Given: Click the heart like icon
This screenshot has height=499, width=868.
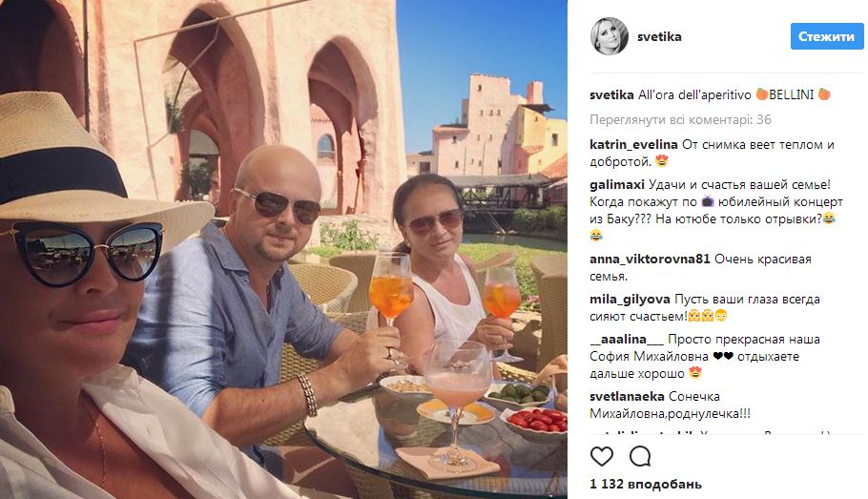Looking at the screenshot, I should click(x=601, y=456).
